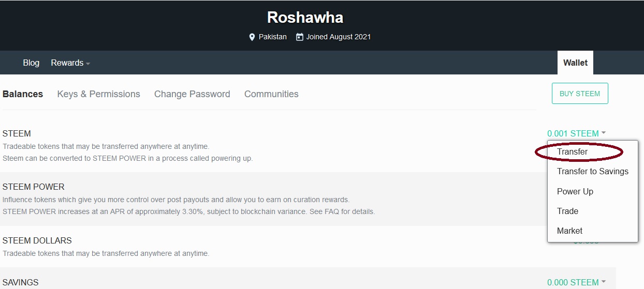Image resolution: width=644 pixels, height=289 pixels.
Task: Expand the 0.000 STEEM savings dropdown
Action: [x=576, y=282]
